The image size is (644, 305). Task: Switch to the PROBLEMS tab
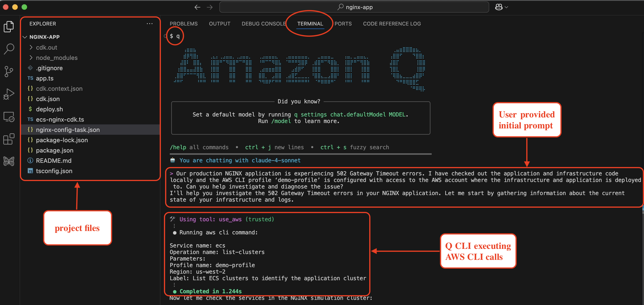tap(184, 23)
